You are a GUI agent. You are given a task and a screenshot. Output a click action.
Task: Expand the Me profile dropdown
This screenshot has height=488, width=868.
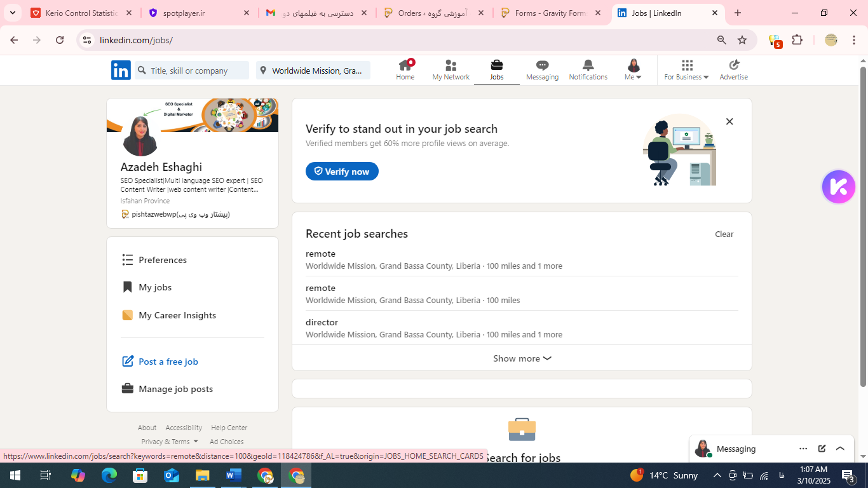click(x=633, y=70)
